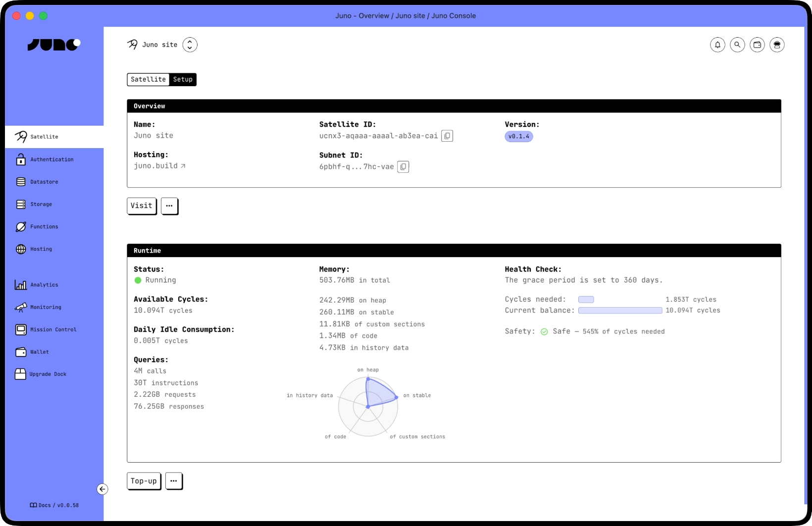
Task: Select the Satellite tab
Action: [x=148, y=79]
